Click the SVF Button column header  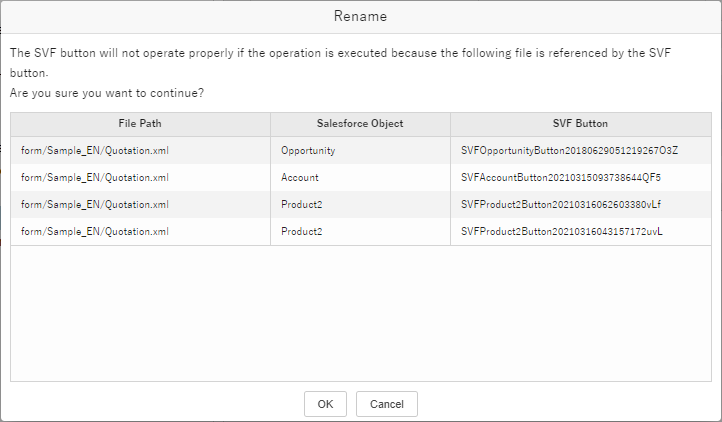pos(580,123)
